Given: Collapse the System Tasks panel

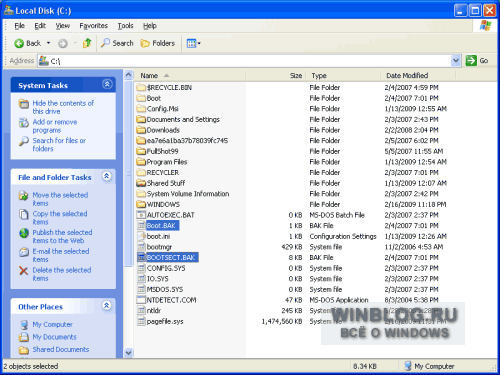Looking at the screenshot, I should click(107, 84).
